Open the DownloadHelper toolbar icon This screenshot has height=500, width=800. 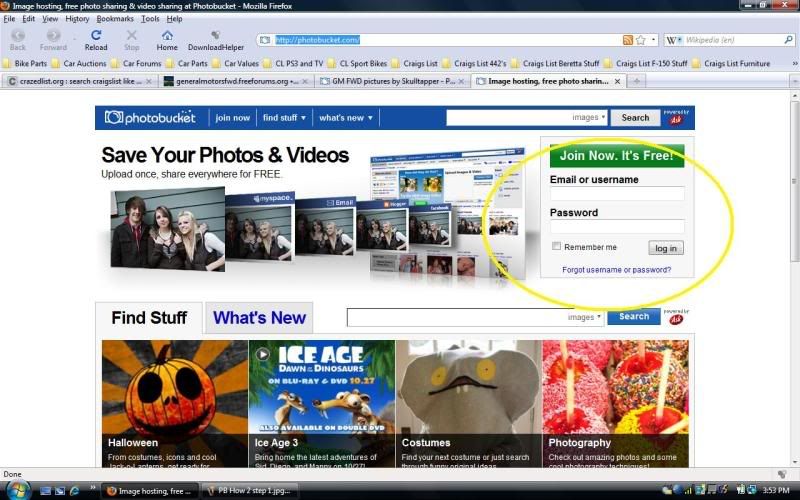click(216, 35)
